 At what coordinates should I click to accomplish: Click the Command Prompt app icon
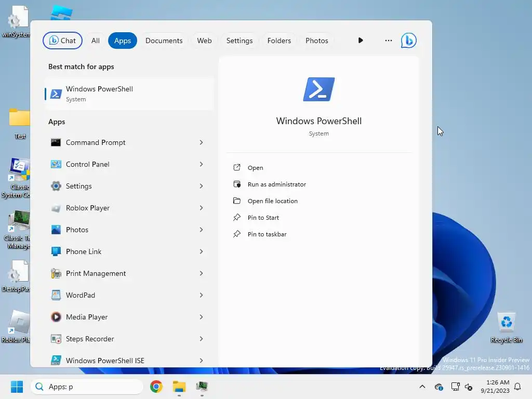pyautogui.click(x=56, y=142)
